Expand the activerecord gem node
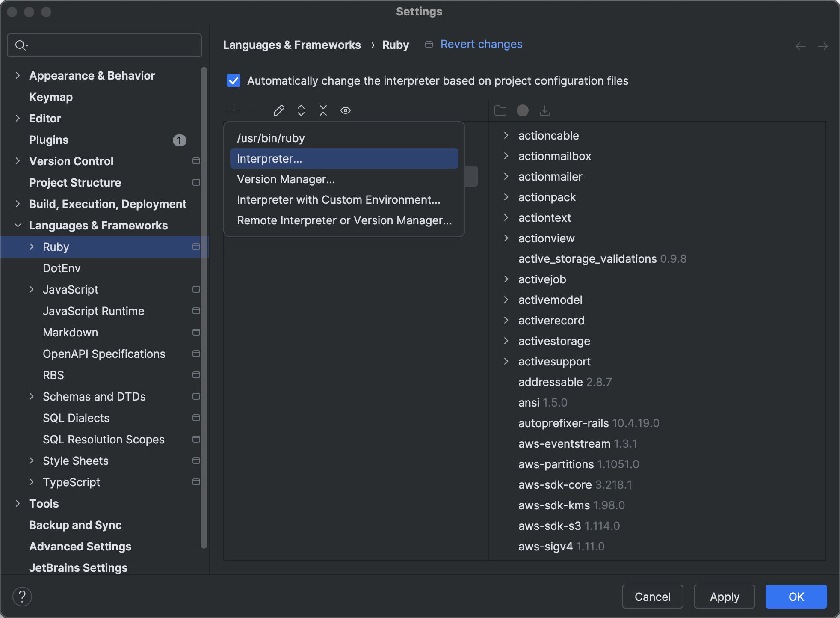 (x=506, y=320)
